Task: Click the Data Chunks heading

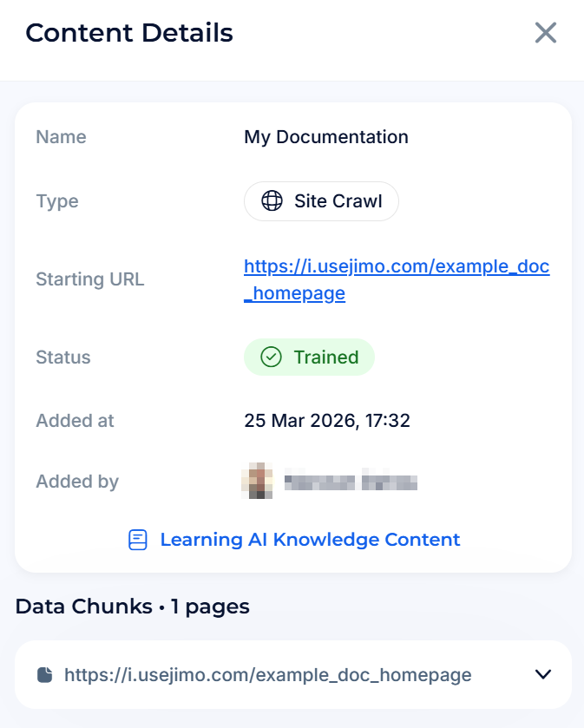Action: (x=132, y=607)
